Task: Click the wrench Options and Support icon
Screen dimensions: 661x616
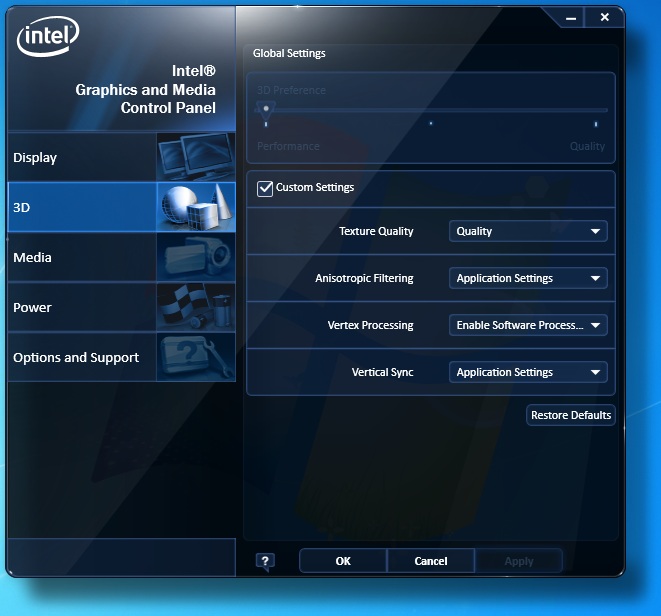Action: point(196,357)
